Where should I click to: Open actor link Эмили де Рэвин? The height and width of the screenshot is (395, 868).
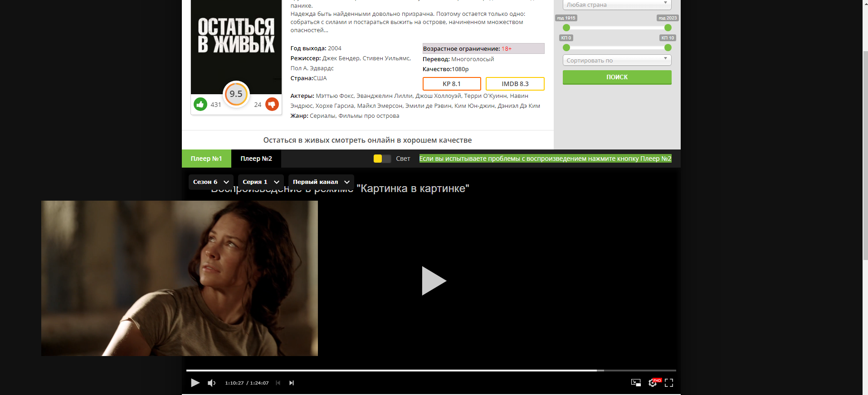(428, 106)
